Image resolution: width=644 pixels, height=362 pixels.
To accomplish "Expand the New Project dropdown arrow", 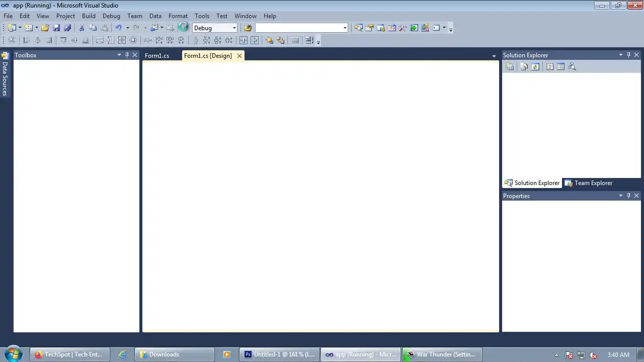I will (x=20, y=28).
